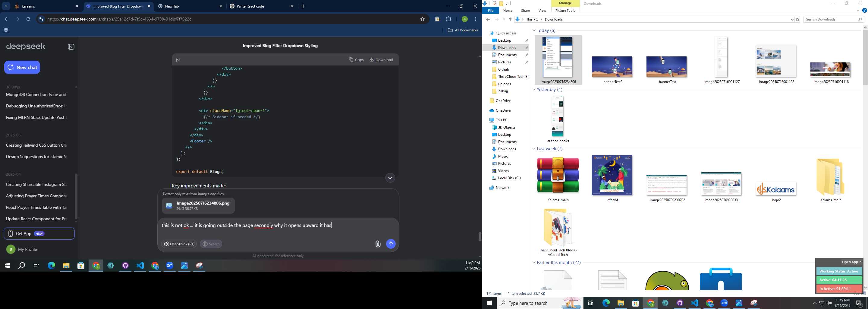
Task: Click the Get App button
Action: click(39, 234)
